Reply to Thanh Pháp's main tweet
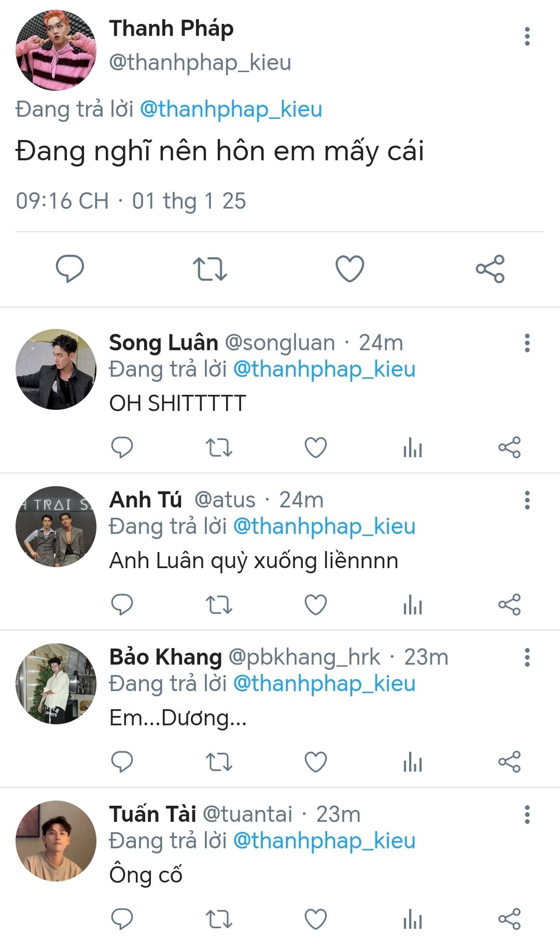This screenshot has height=937, width=560. [70, 268]
